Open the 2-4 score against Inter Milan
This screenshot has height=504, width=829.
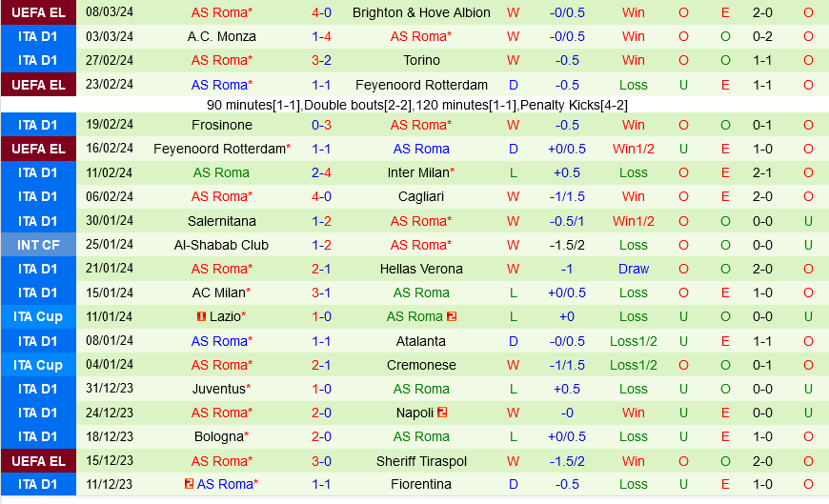(x=321, y=172)
